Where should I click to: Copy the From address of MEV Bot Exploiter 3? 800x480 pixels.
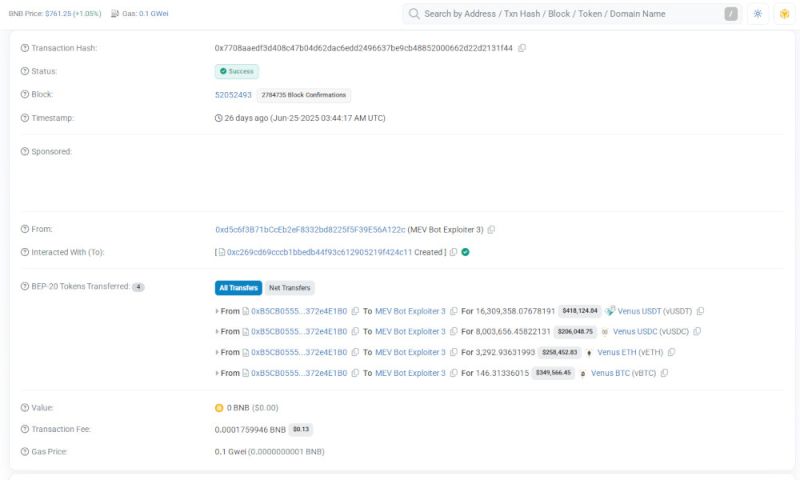coord(491,230)
